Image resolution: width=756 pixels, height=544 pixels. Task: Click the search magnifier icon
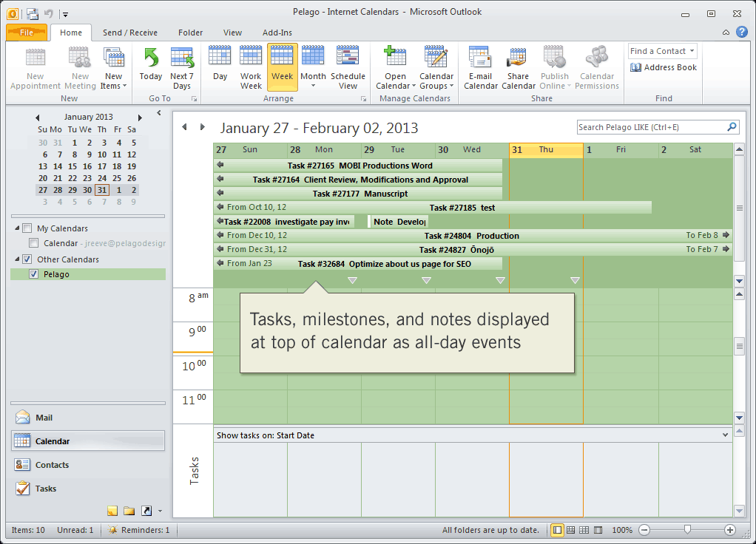coord(732,126)
